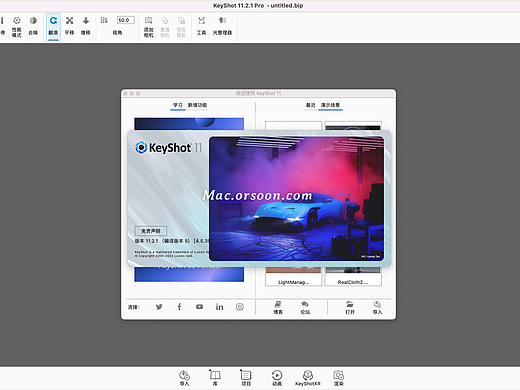Click the Twitter icon in welcome window
520x390 pixels.
(159, 307)
